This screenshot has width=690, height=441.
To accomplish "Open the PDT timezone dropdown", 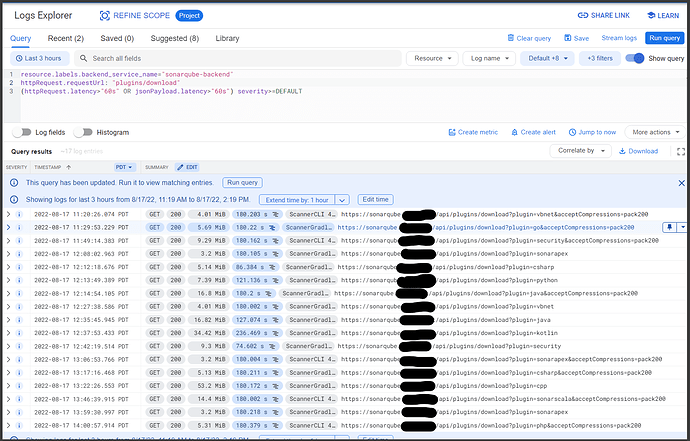I will pyautogui.click(x=124, y=167).
